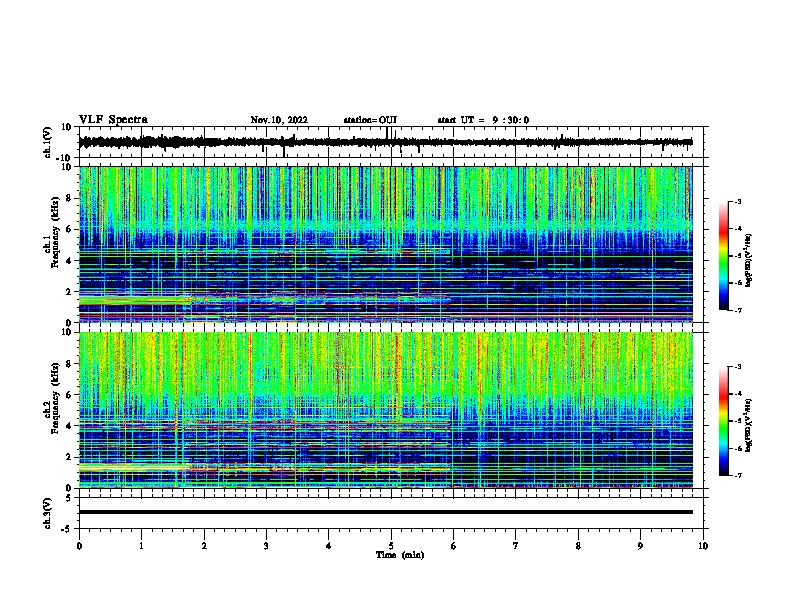Viewport: 792px width, 612px height.
Task: Click the "6" tick on ch.2 frequency axis
Action: [x=70, y=395]
